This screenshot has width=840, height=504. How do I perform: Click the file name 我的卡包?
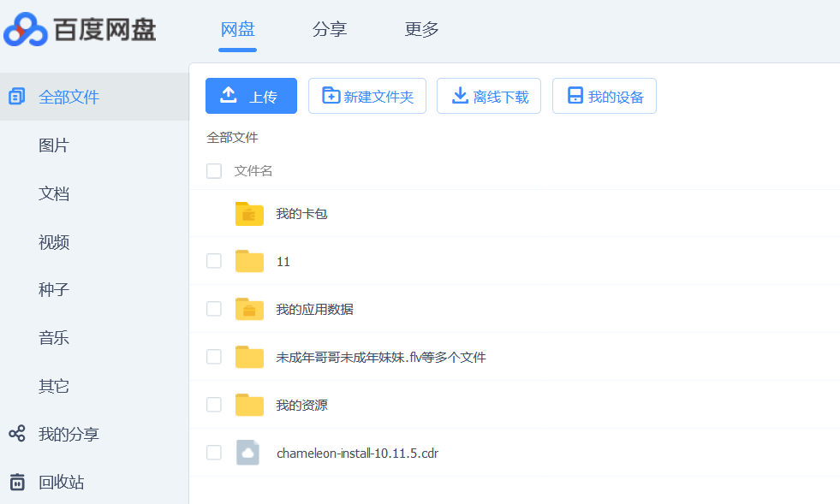click(x=301, y=214)
